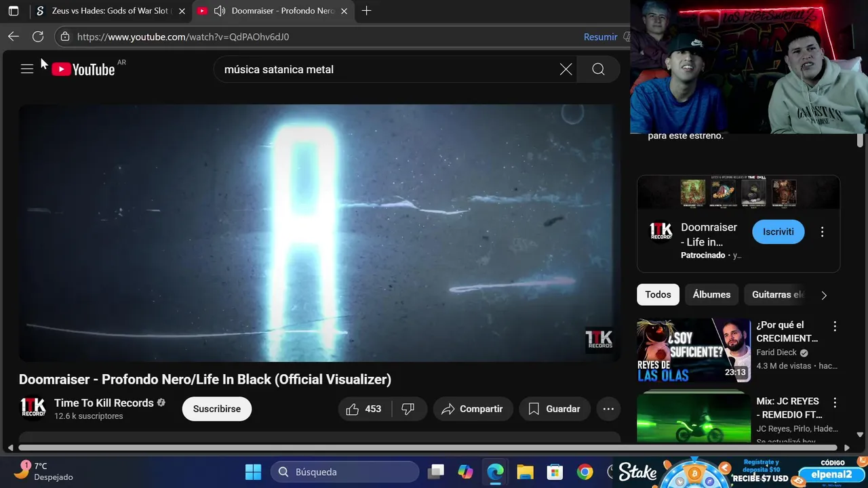The height and width of the screenshot is (488, 868).
Task: Open Microsoft Store on taskbar
Action: 555,472
